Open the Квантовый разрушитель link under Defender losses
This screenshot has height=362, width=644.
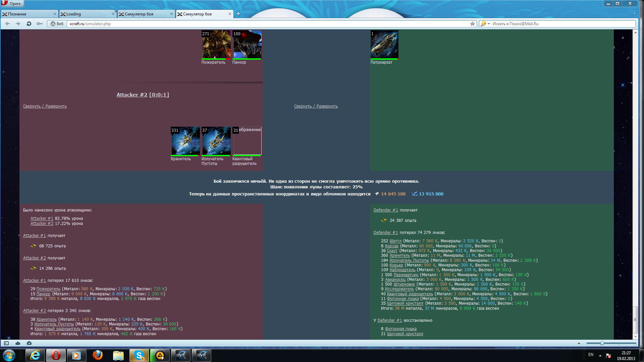click(410, 294)
